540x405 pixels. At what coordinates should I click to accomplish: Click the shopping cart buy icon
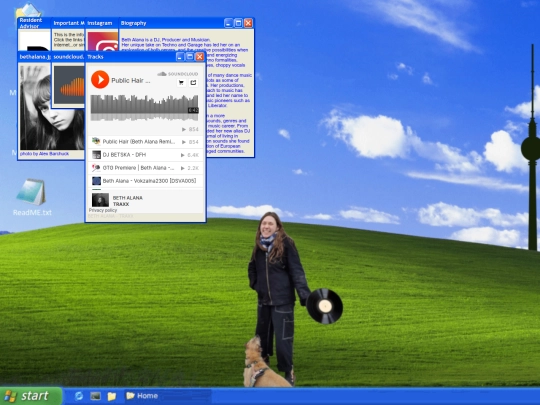[181, 83]
